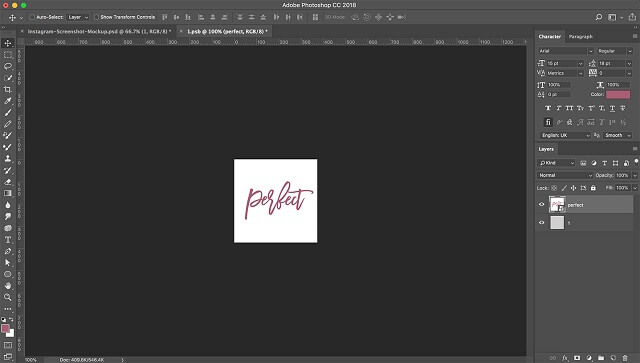Open the English: UK language dropdown
Viewport: 640px width, 363px height.
pyautogui.click(x=565, y=135)
